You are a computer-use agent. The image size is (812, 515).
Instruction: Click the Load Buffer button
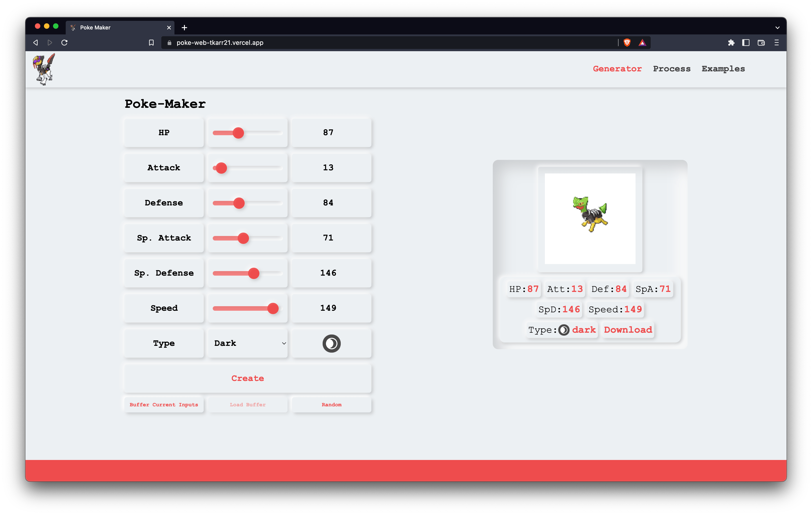point(248,405)
